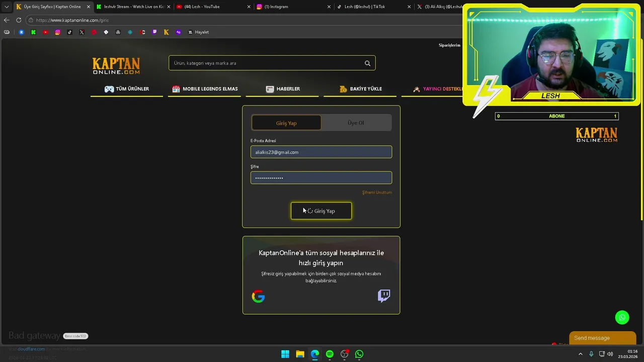Viewport: 644px width, 362px height.
Task: Open Haberler menu item
Action: coord(283,89)
